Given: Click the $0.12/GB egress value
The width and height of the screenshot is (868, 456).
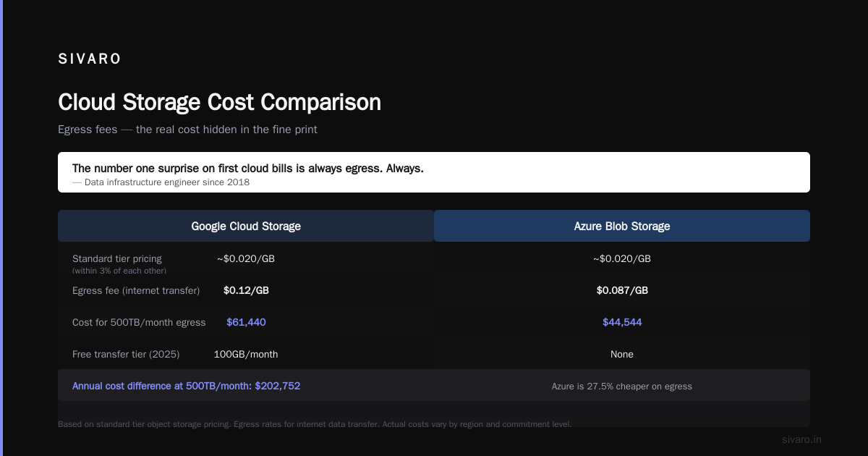Looking at the screenshot, I should click(246, 290).
